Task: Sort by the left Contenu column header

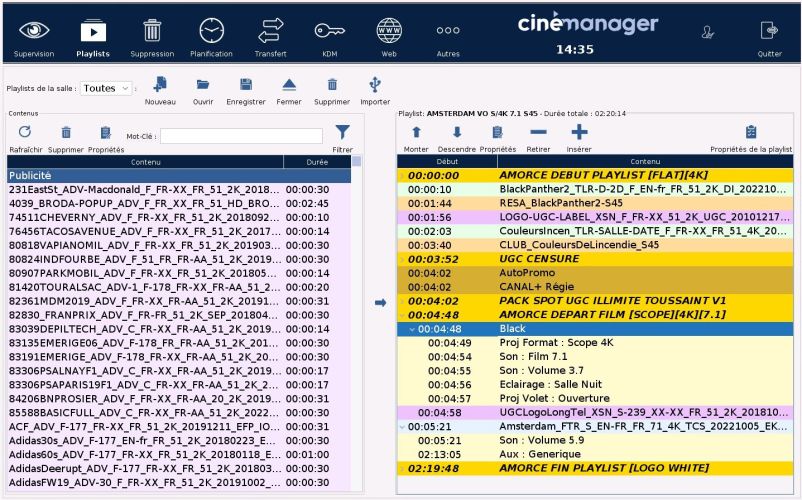Action: [x=145, y=162]
